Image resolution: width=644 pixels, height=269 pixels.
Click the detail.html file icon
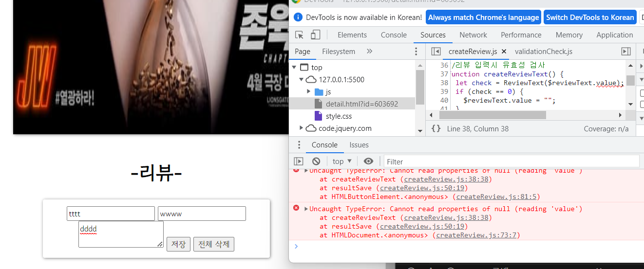coord(318,104)
